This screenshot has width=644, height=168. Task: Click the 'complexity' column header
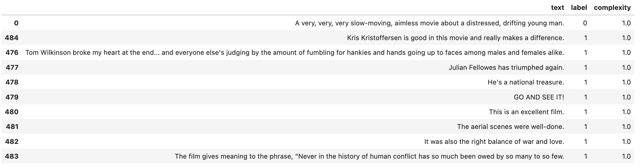click(x=612, y=8)
